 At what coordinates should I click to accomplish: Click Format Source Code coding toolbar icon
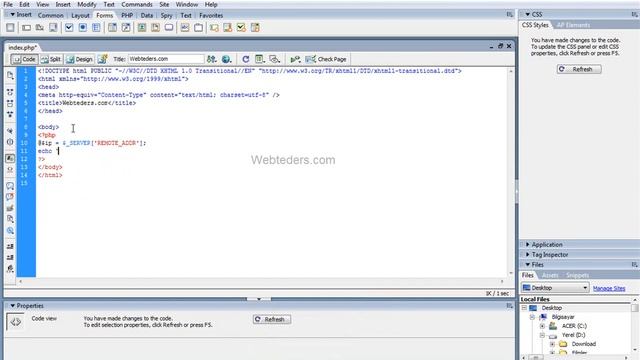click(x=10, y=269)
